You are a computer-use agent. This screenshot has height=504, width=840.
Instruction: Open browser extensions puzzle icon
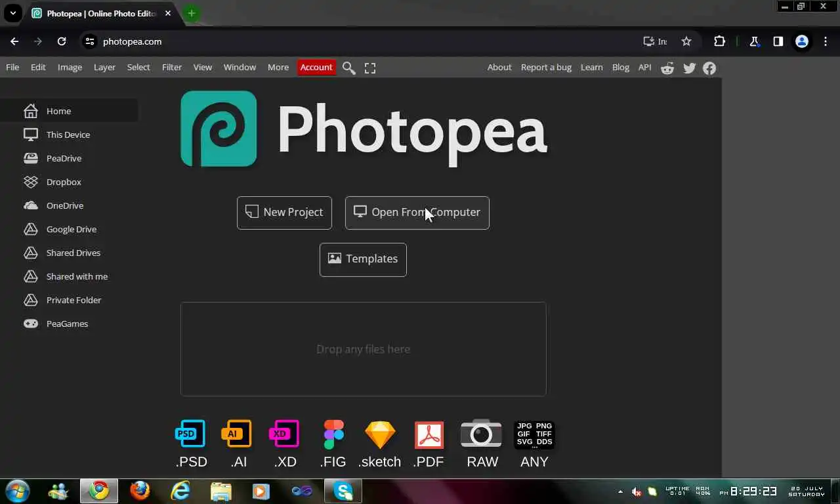point(719,41)
